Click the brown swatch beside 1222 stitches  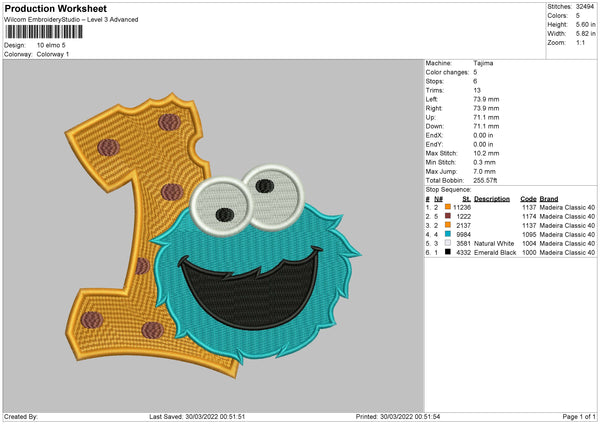coord(448,216)
